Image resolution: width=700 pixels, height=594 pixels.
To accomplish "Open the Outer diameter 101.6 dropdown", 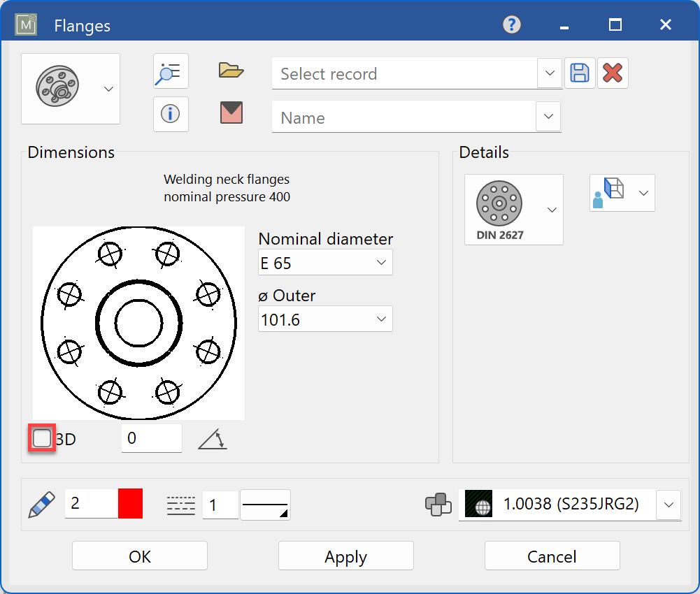I will 381,319.
